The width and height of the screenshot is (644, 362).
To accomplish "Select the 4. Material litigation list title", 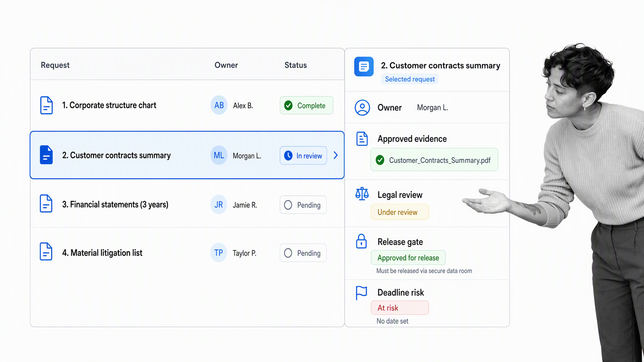I will tap(102, 253).
